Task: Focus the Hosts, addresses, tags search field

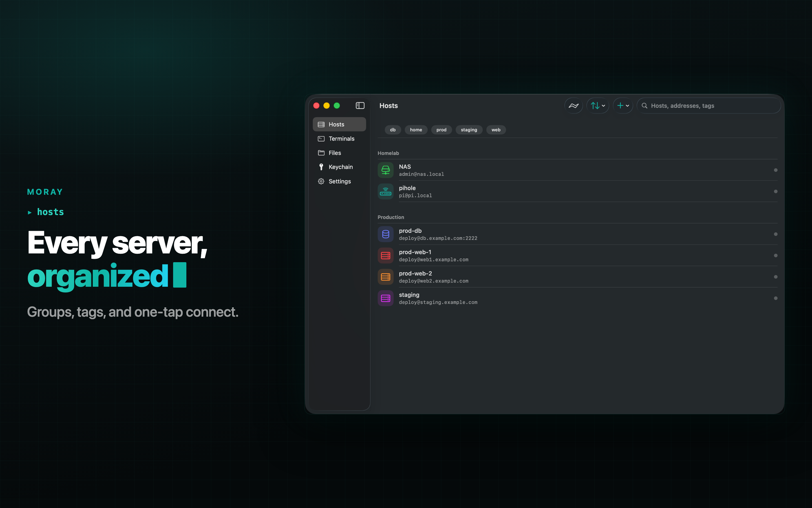Action: pos(709,106)
